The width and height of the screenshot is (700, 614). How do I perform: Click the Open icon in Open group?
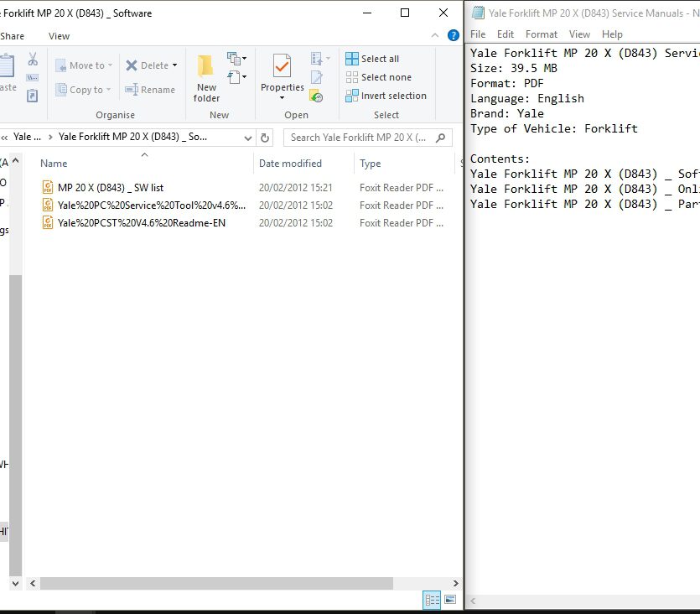[x=317, y=58]
